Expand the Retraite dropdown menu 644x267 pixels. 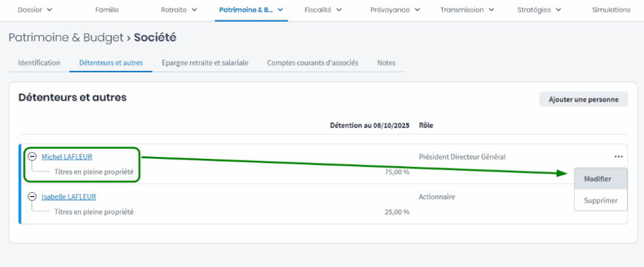179,10
